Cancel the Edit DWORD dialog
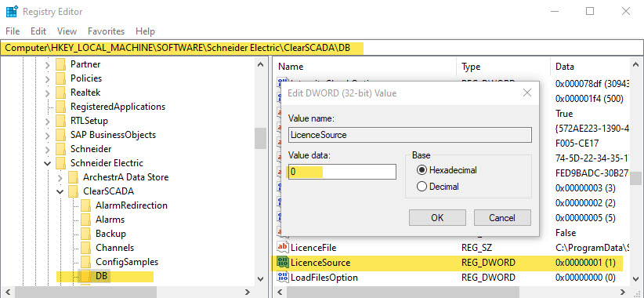This screenshot has height=298, width=644. (x=502, y=217)
